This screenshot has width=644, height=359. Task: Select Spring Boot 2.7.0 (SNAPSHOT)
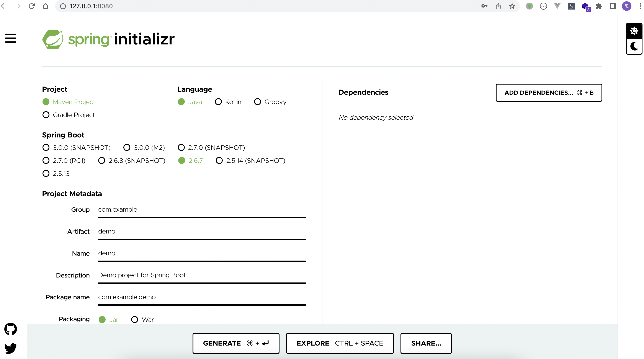[211, 147]
